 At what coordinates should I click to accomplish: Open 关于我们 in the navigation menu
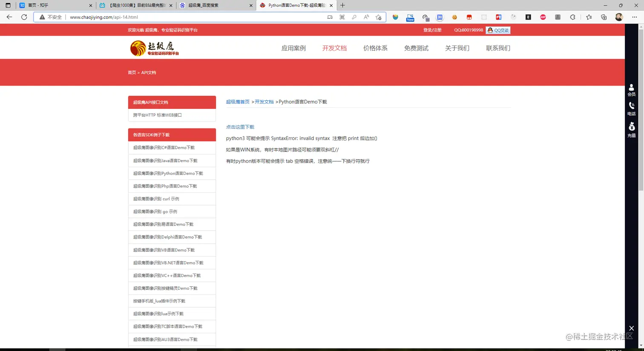pos(457,48)
